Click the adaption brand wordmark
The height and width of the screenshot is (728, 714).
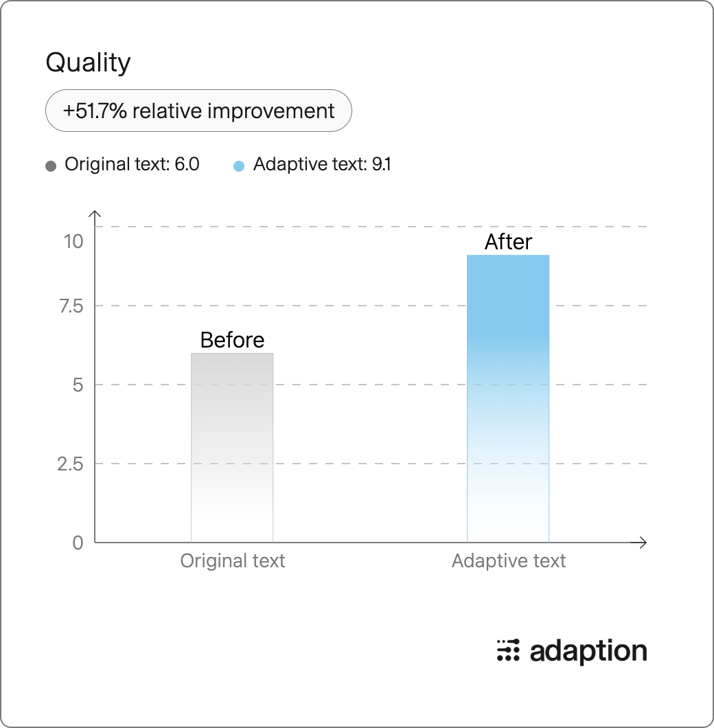click(588, 651)
